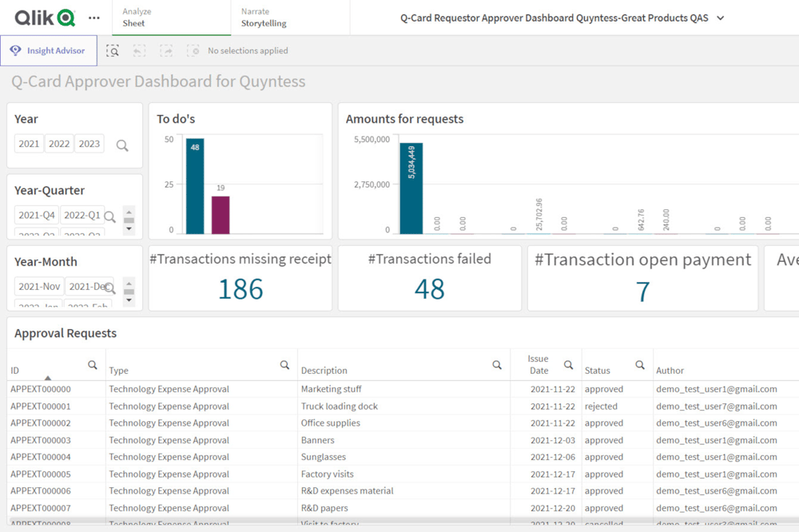The height and width of the screenshot is (532, 799).
Task: Search the Status column values
Action: [x=640, y=365]
